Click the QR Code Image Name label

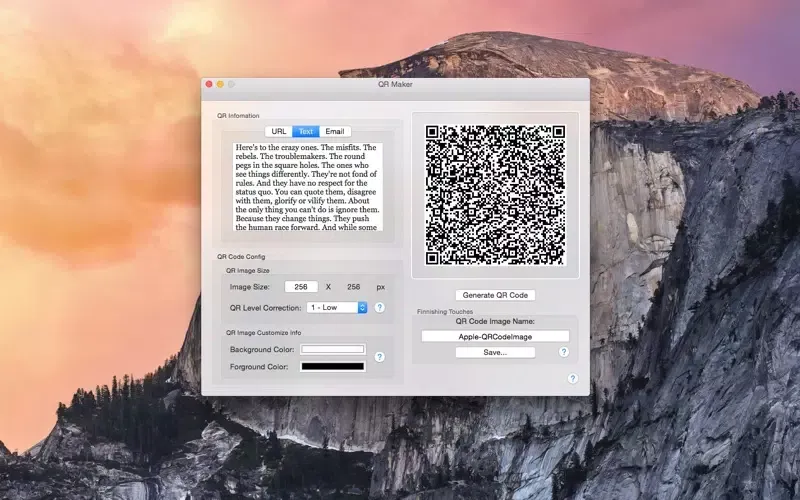(x=495, y=321)
